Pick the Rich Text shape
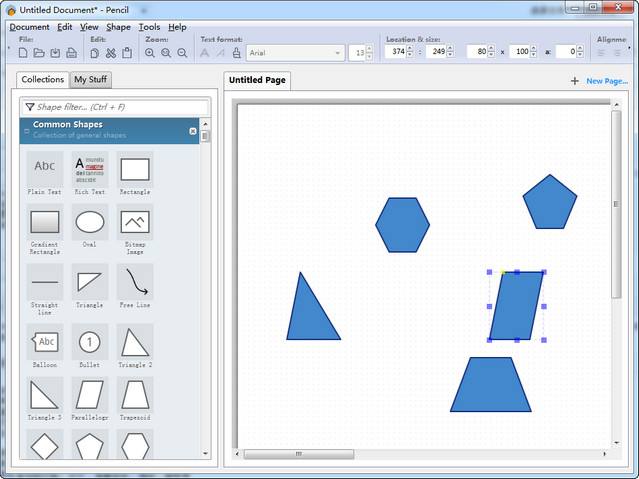The height and width of the screenshot is (479, 639). (x=90, y=173)
